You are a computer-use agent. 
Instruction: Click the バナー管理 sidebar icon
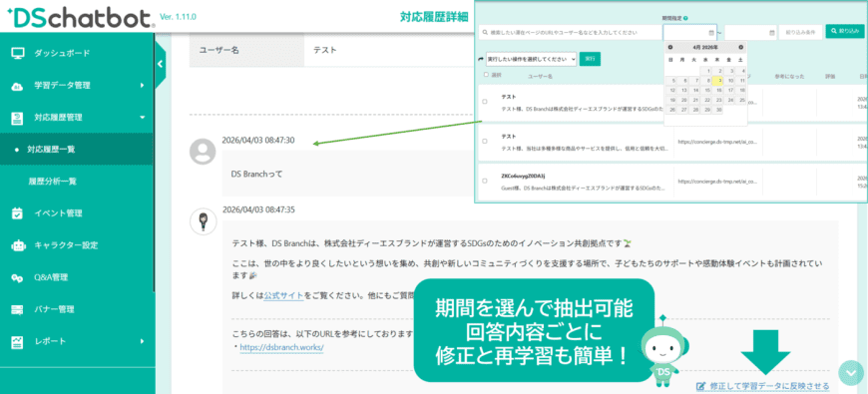coord(18,309)
